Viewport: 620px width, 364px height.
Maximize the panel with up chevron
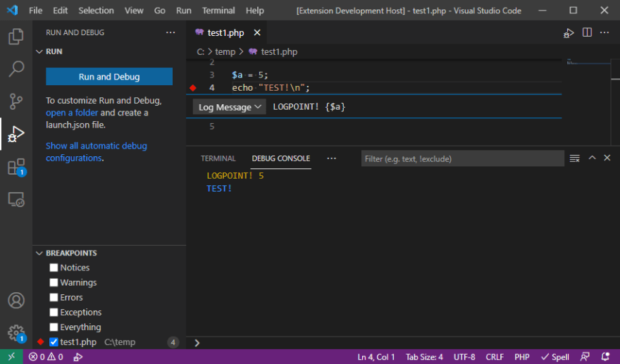pyautogui.click(x=592, y=158)
